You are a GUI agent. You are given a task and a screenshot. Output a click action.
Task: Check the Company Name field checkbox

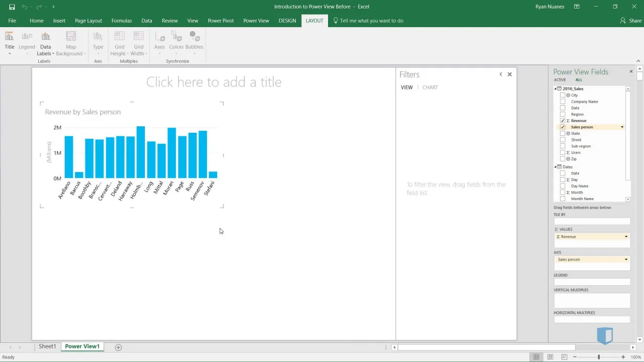coord(562,102)
